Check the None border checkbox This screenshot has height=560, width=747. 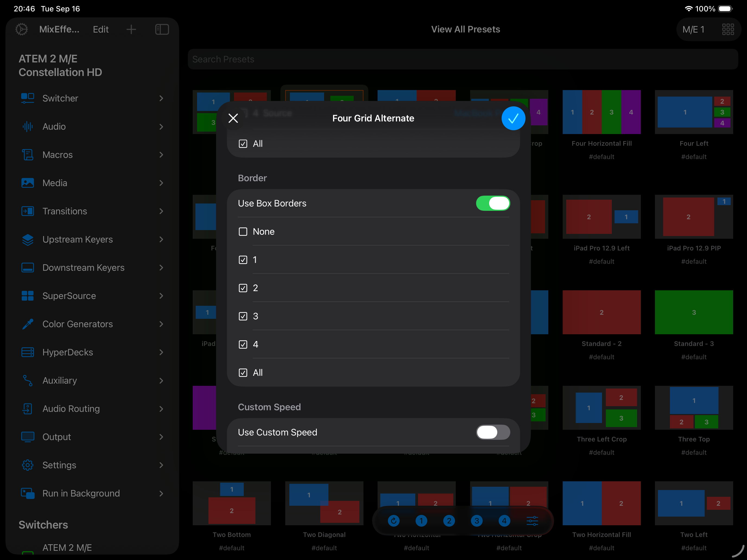click(243, 231)
